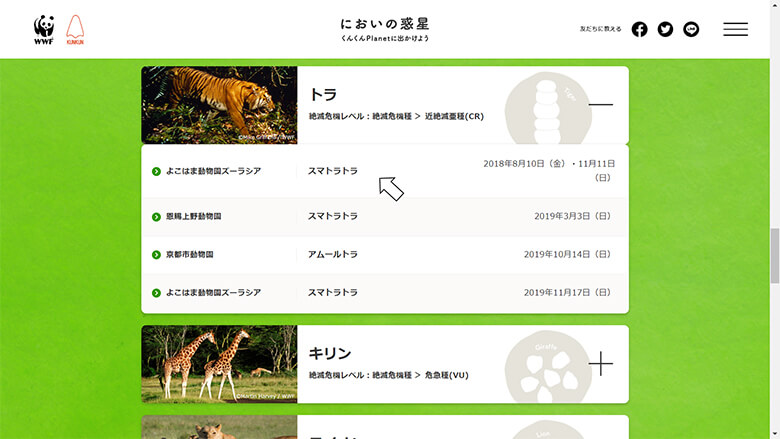Open first よこはま動物園ズーラシア row arrow icon
This screenshot has height=439, width=780.
click(x=156, y=172)
